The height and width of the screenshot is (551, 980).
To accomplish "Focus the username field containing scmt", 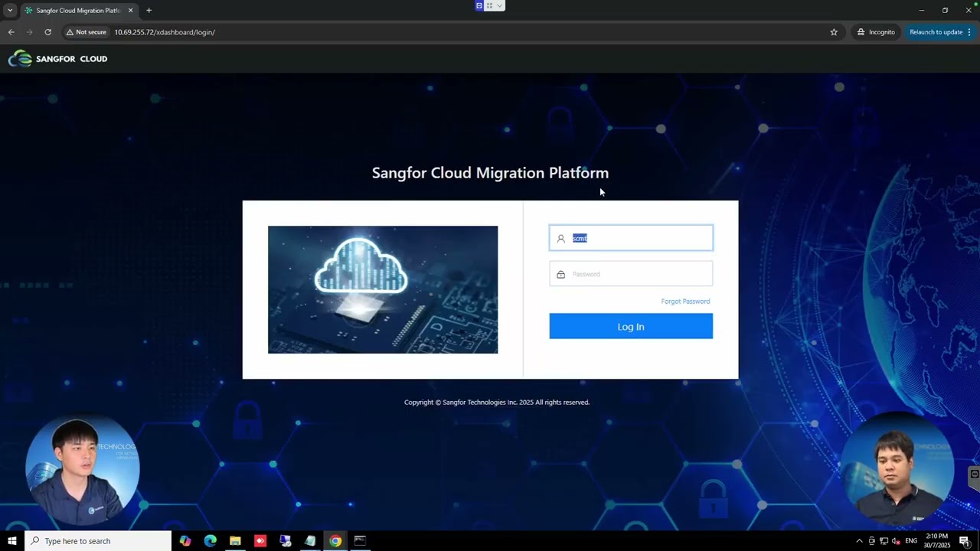I will click(631, 238).
